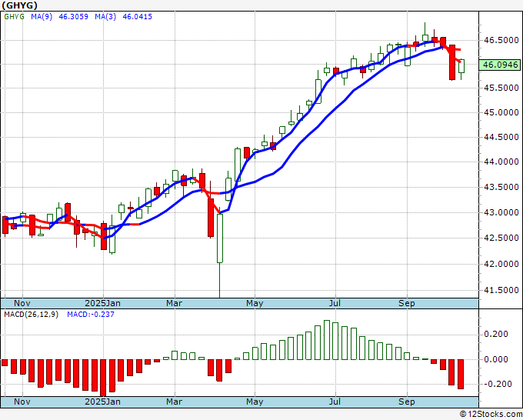Click Jul on the price chart axis

[x=335, y=303]
